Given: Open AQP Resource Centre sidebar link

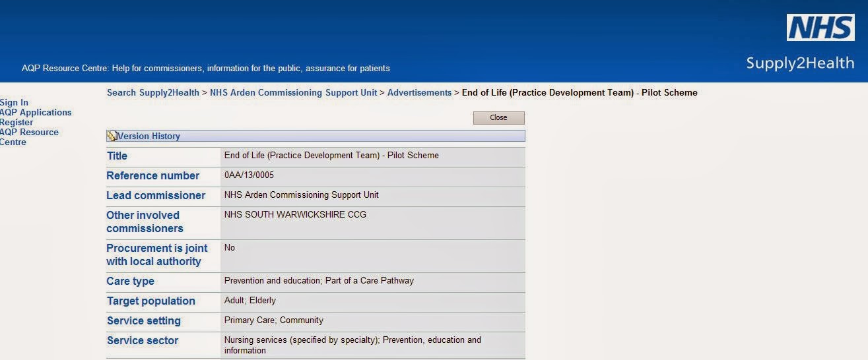Looking at the screenshot, I should click(x=29, y=137).
